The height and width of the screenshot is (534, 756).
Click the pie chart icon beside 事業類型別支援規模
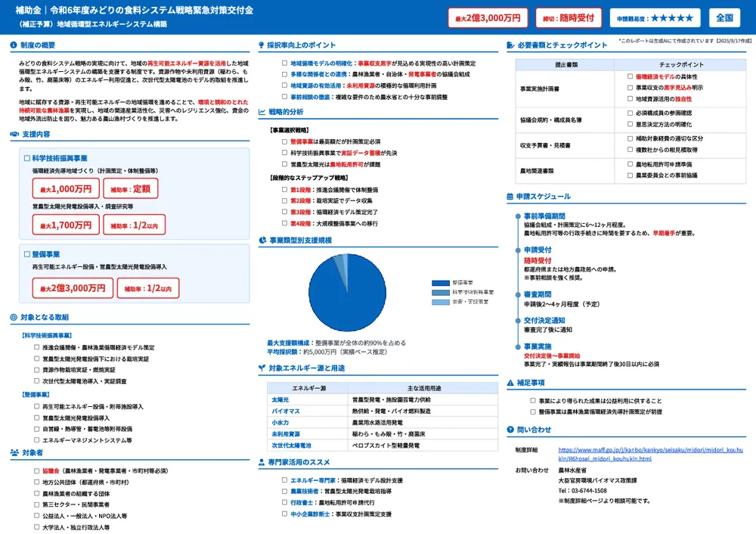pyautogui.click(x=262, y=240)
